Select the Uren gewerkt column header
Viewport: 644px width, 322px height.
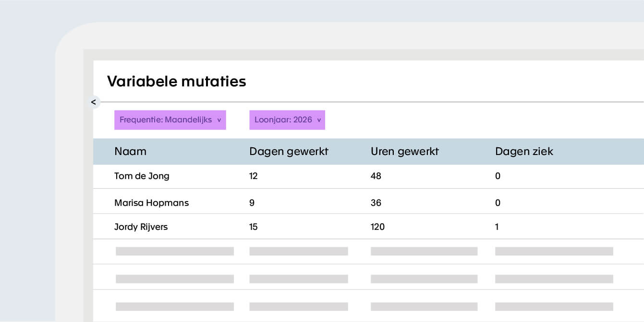(x=405, y=152)
